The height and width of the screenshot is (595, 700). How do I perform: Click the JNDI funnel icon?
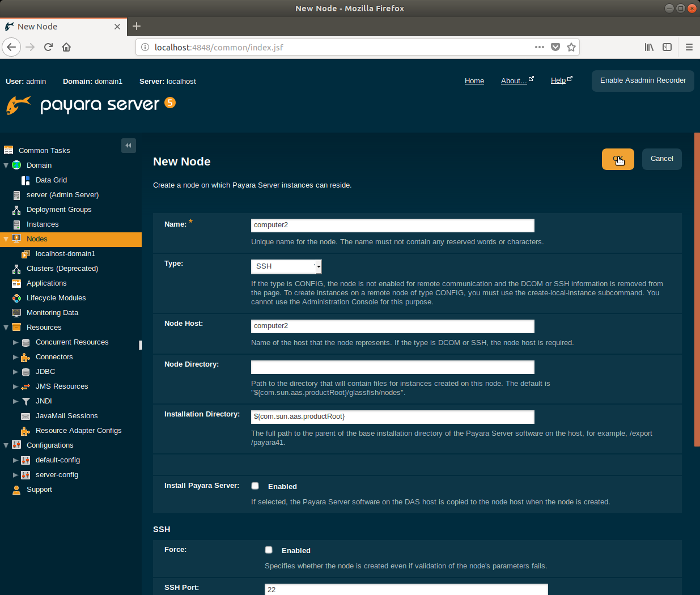click(x=26, y=401)
